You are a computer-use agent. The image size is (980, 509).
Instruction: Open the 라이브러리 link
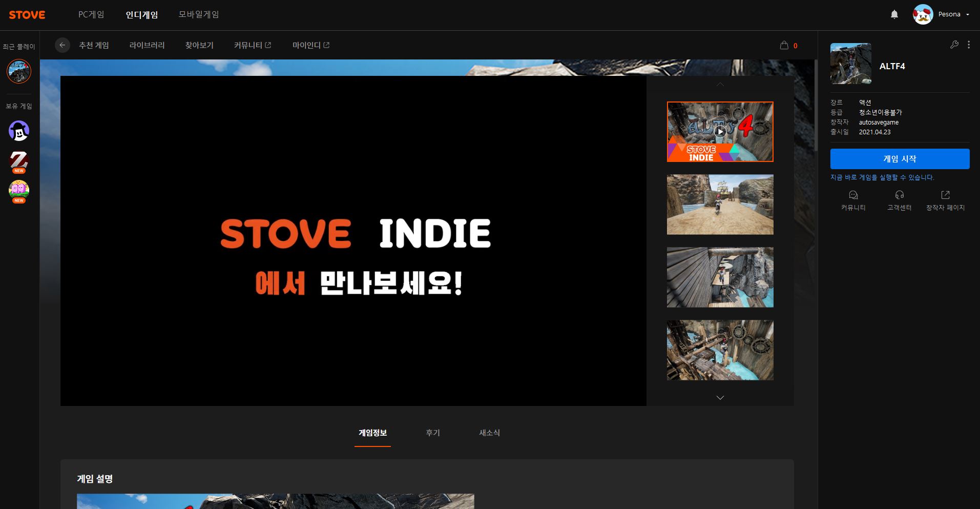(147, 45)
